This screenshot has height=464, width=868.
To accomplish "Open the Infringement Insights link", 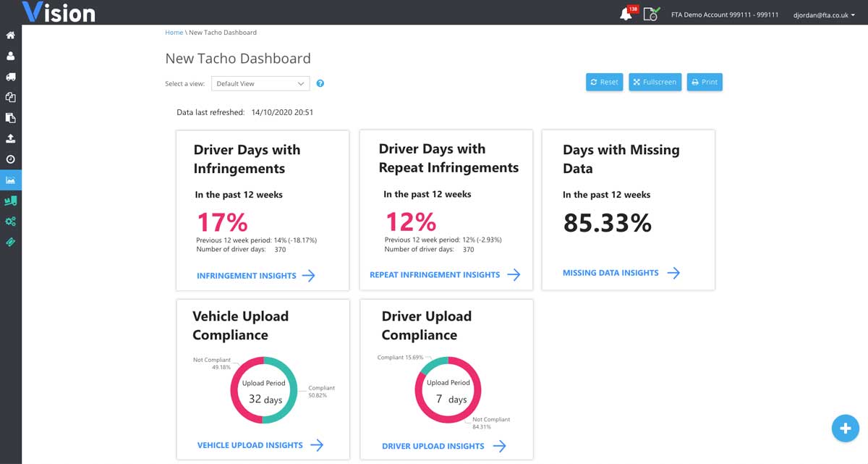I will click(256, 276).
